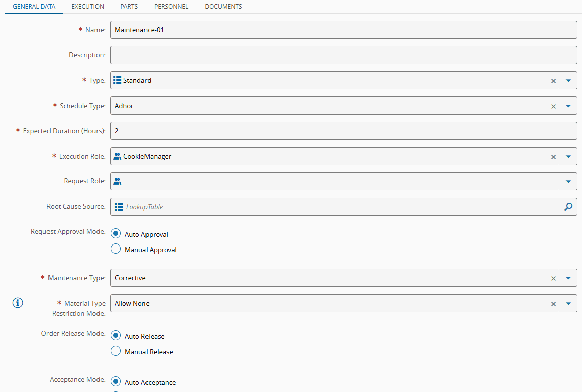The image size is (582, 392).
Task: Open the PARTS tab
Action: click(x=129, y=7)
